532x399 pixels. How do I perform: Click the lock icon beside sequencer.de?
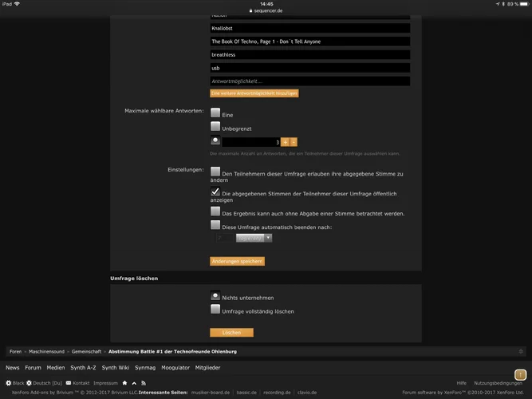250,10
